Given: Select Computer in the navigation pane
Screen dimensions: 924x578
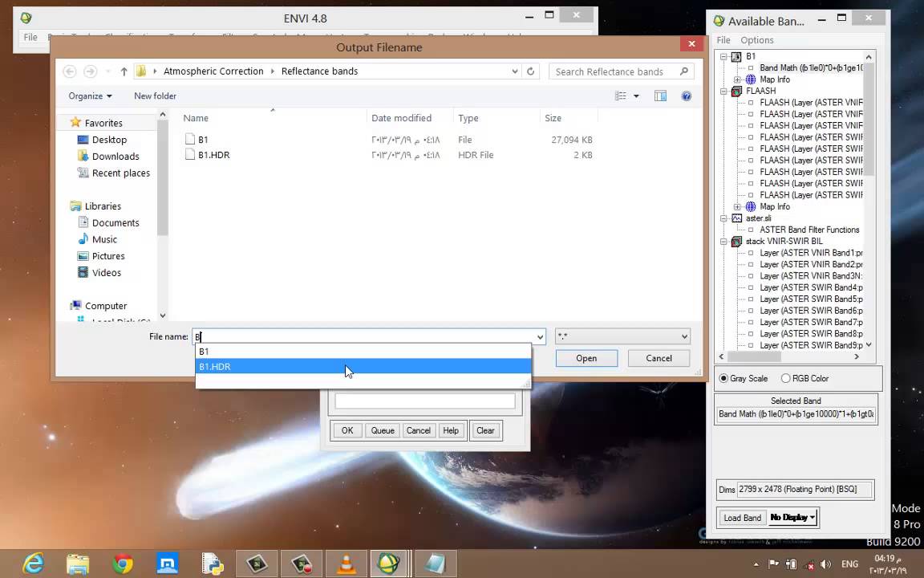Looking at the screenshot, I should [106, 306].
